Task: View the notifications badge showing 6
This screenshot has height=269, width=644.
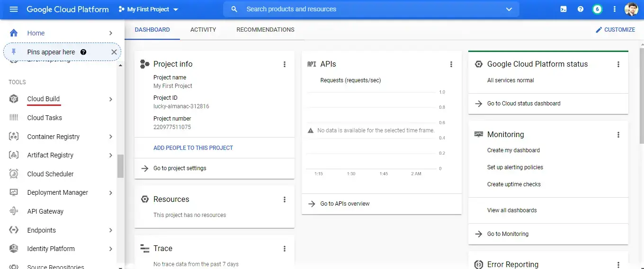Action: pos(598,9)
